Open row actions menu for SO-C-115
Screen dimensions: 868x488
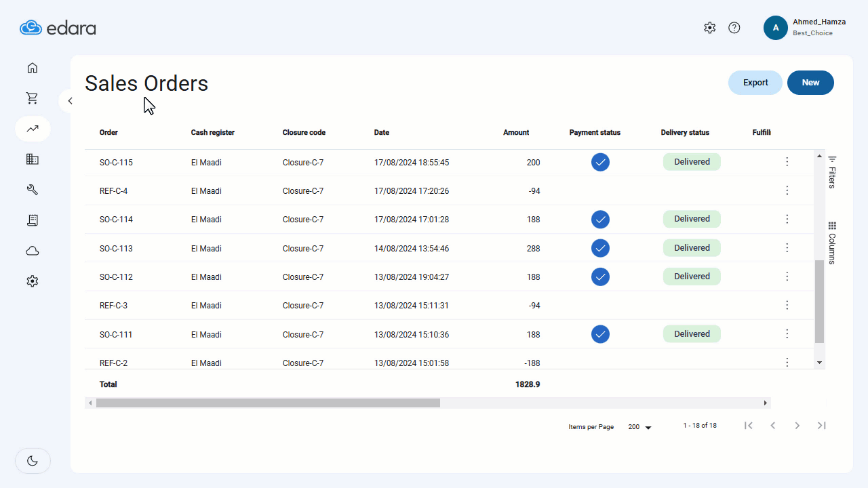pyautogui.click(x=787, y=162)
